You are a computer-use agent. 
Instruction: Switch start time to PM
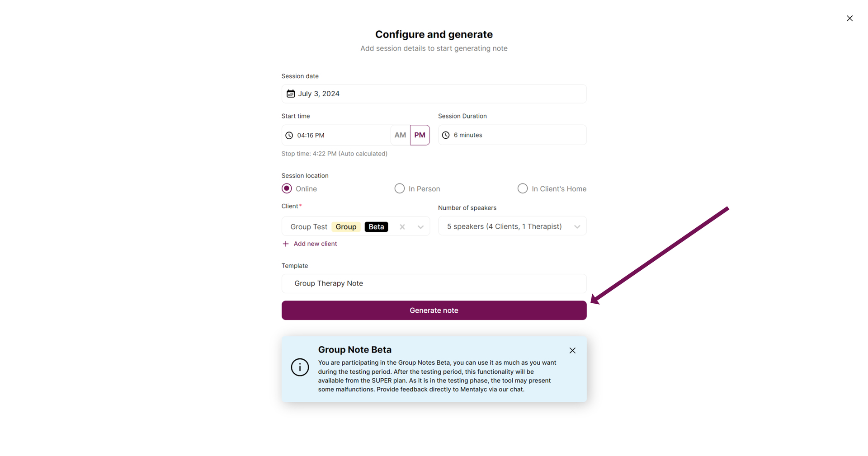(x=420, y=135)
